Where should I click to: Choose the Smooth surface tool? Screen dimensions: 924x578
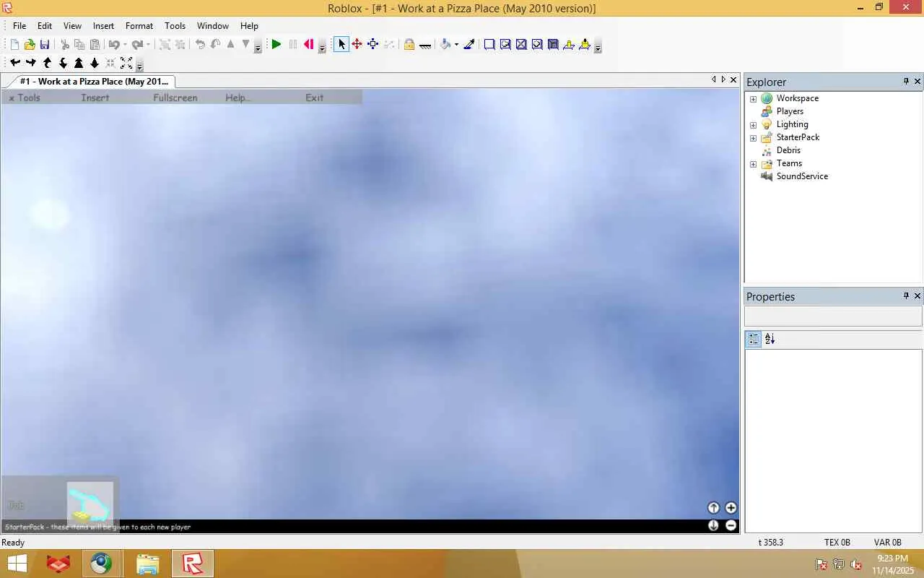pyautogui.click(x=489, y=45)
